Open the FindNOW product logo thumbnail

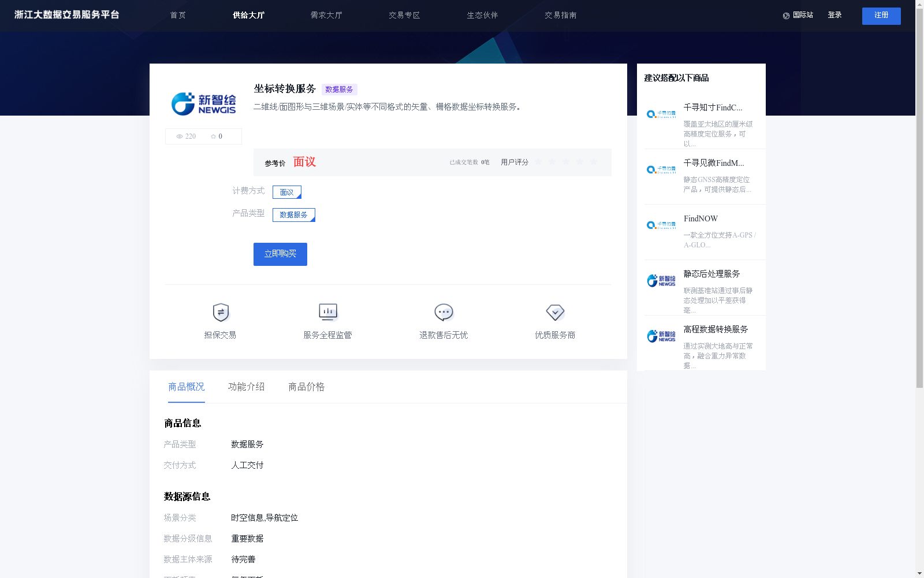coord(661,225)
